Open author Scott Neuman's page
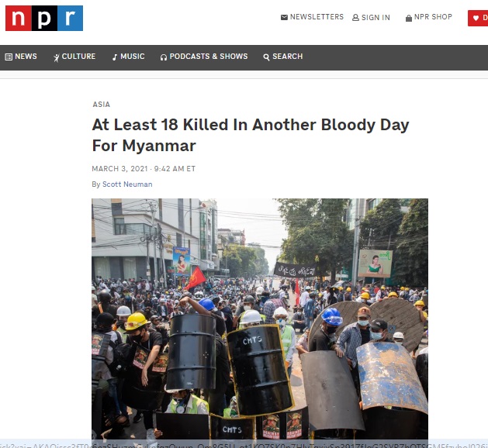Viewport: 488px width, 448px height. point(127,184)
